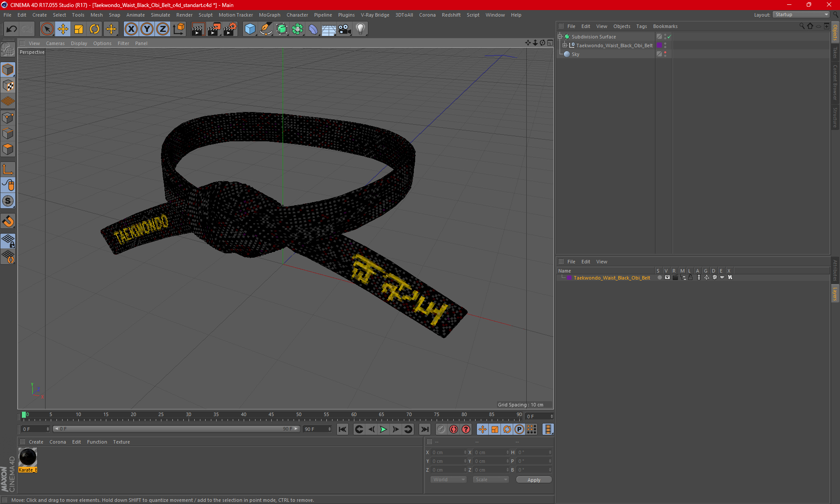Enable Axis mode in sidebar

pyautogui.click(x=8, y=169)
